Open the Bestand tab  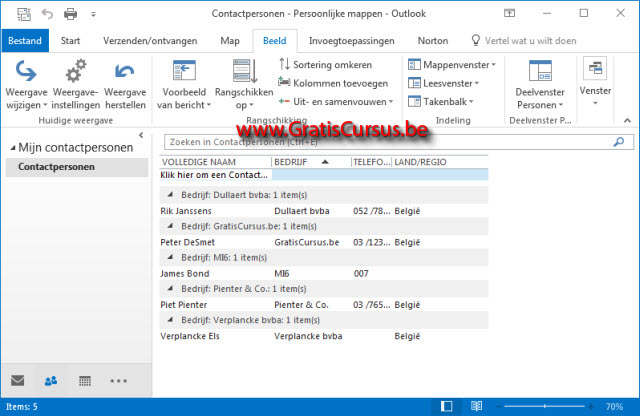pos(25,41)
